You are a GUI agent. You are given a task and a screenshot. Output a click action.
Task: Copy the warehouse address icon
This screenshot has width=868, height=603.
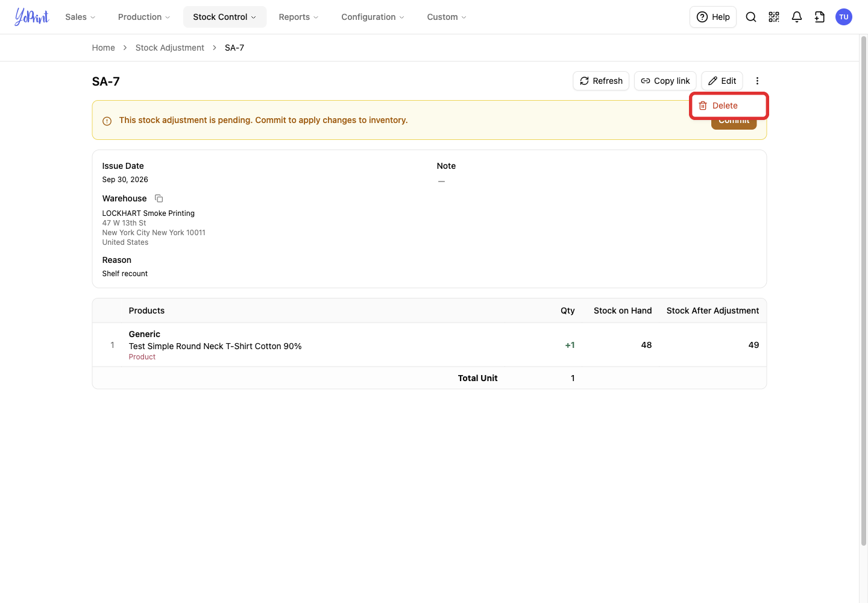tap(159, 198)
